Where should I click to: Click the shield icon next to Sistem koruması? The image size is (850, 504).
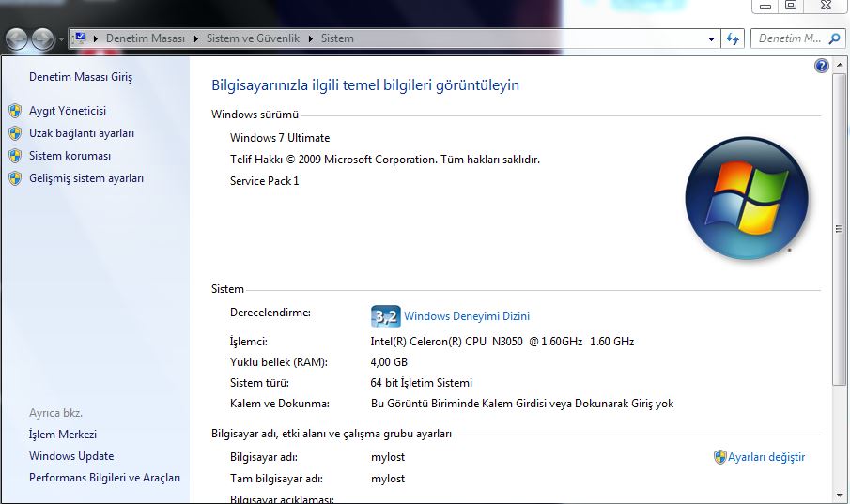tap(15, 156)
